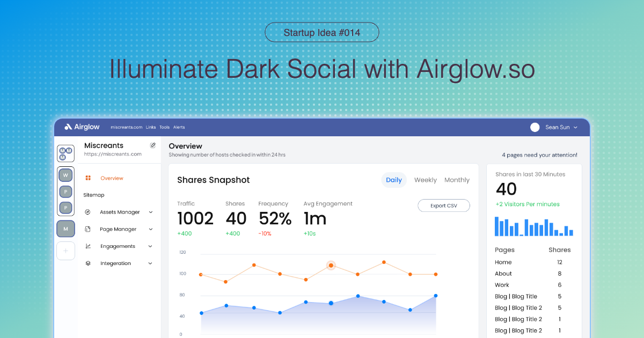Open the miscreants.com link in the navbar

127,127
